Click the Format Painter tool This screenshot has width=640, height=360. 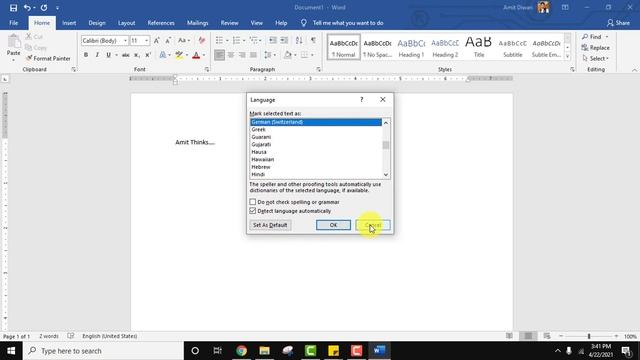(48, 58)
